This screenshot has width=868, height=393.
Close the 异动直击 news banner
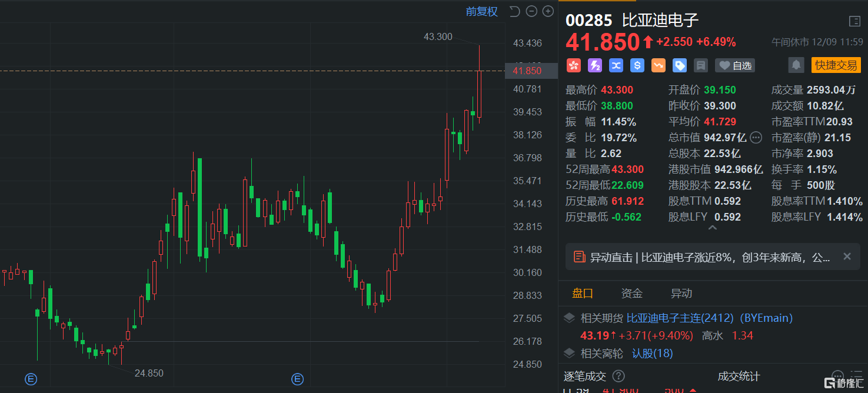(x=847, y=257)
